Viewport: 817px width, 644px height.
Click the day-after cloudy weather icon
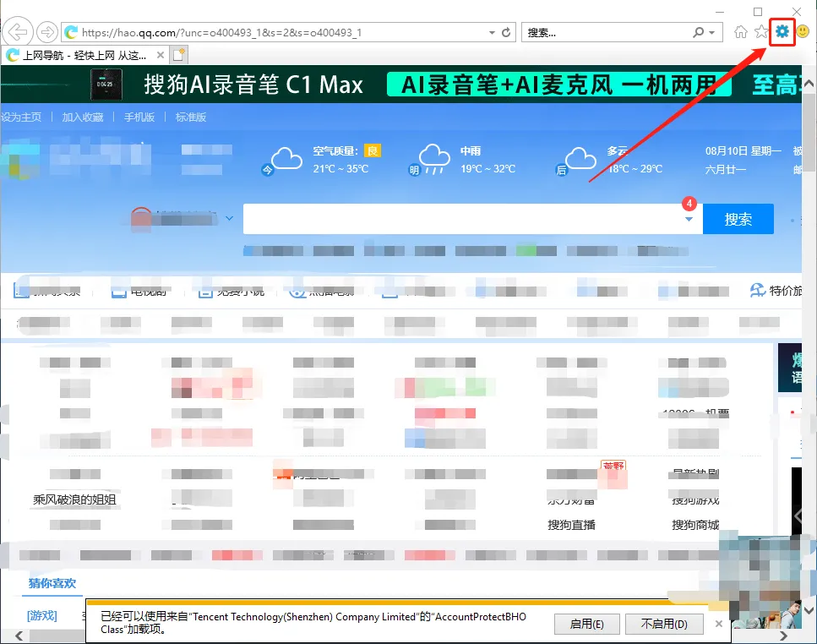[x=575, y=161]
